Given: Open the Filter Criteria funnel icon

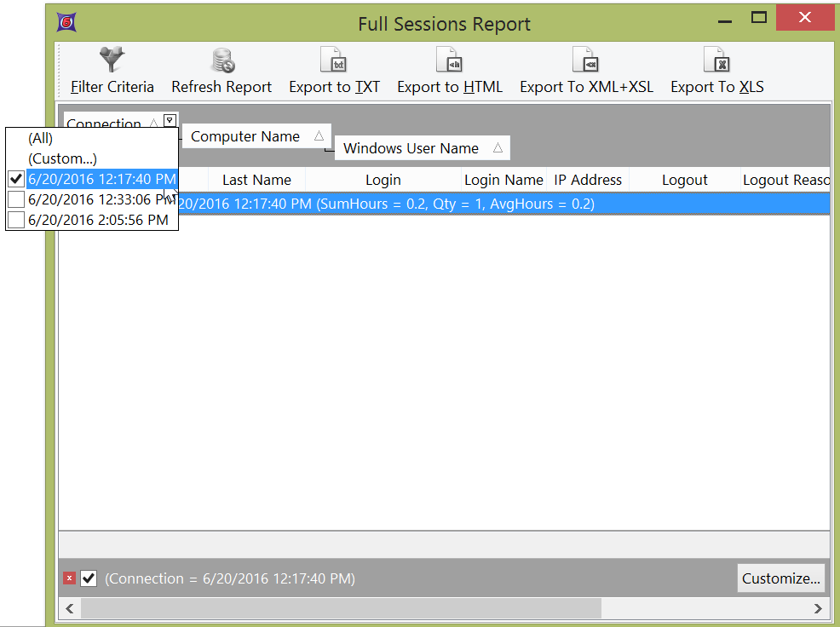Looking at the screenshot, I should pyautogui.click(x=112, y=60).
